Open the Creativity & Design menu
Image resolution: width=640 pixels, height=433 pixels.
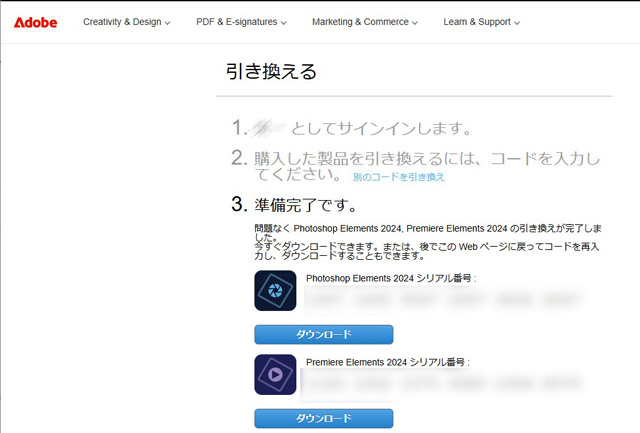tap(127, 22)
